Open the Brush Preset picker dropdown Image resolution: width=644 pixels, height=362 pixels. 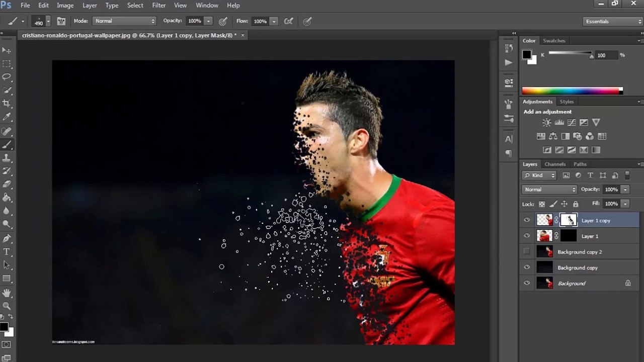point(48,21)
